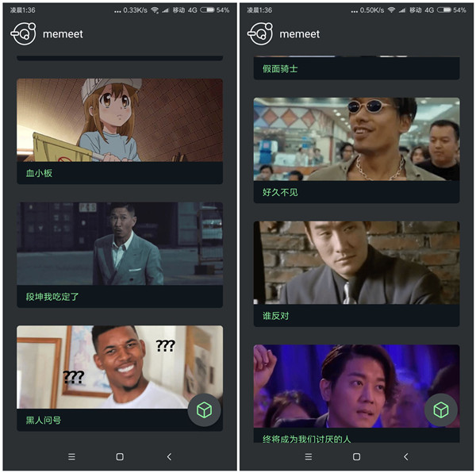Tap the 谁反对 caption text
The height and width of the screenshot is (473, 476).
click(277, 316)
